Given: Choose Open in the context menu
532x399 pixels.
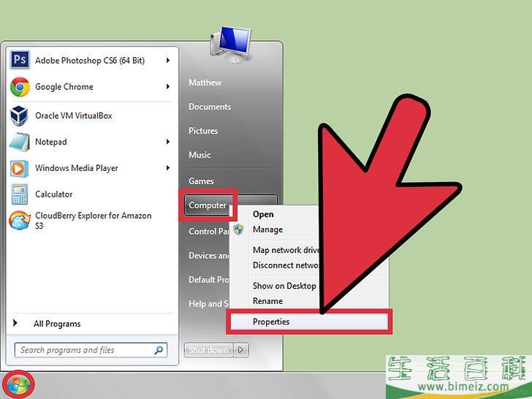Looking at the screenshot, I should click(263, 214).
